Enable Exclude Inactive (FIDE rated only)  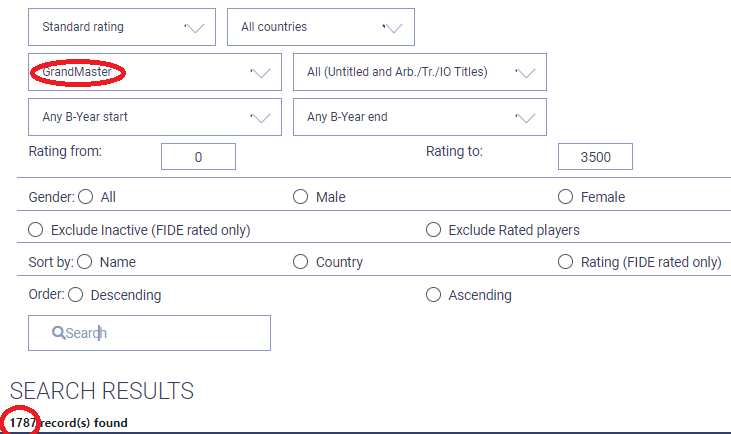(x=36, y=230)
